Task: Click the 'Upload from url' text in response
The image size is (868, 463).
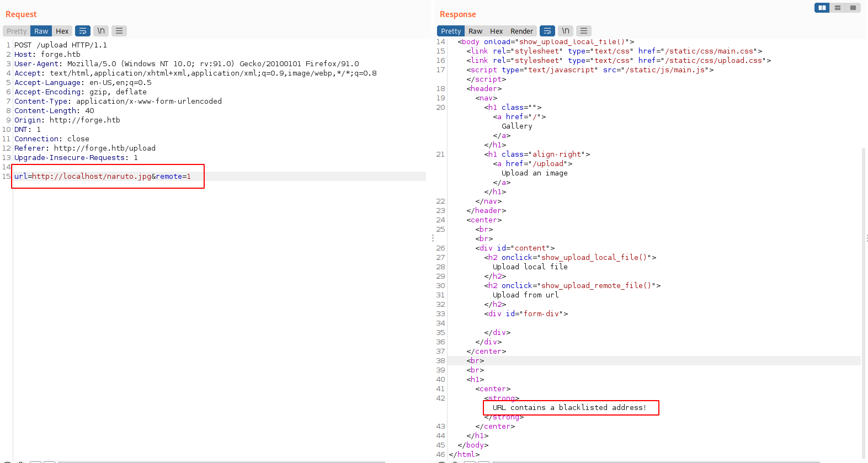Action: pyautogui.click(x=526, y=295)
